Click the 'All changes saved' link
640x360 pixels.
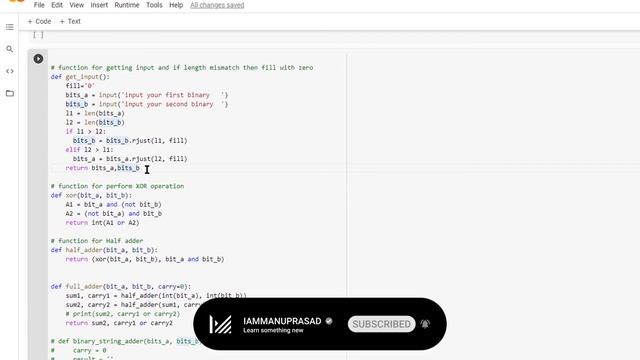(217, 5)
